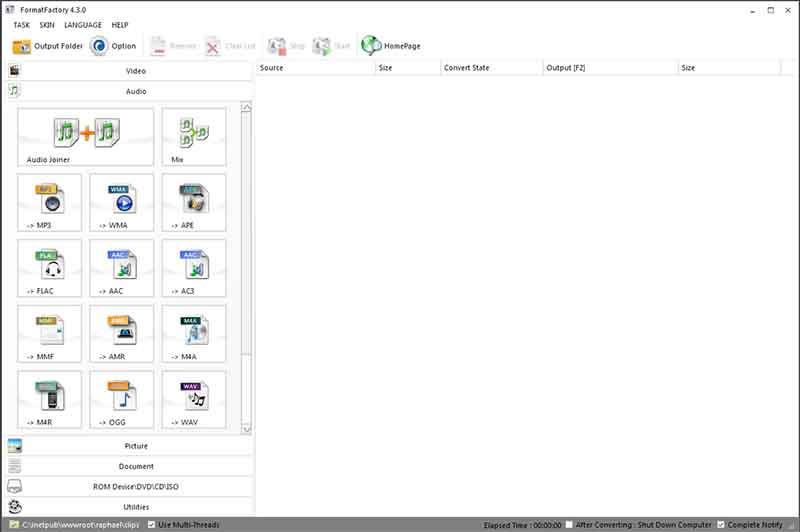Select the convert to MMF icon
The image size is (800, 532).
tap(49, 334)
